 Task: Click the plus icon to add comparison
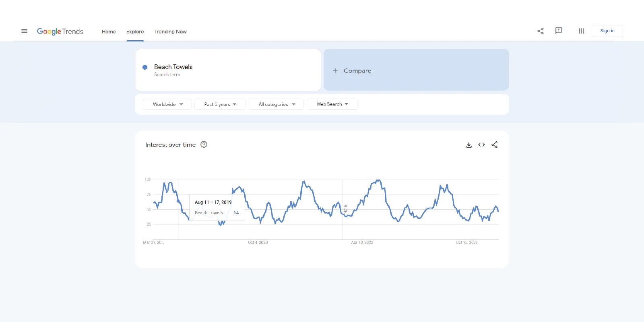click(335, 70)
